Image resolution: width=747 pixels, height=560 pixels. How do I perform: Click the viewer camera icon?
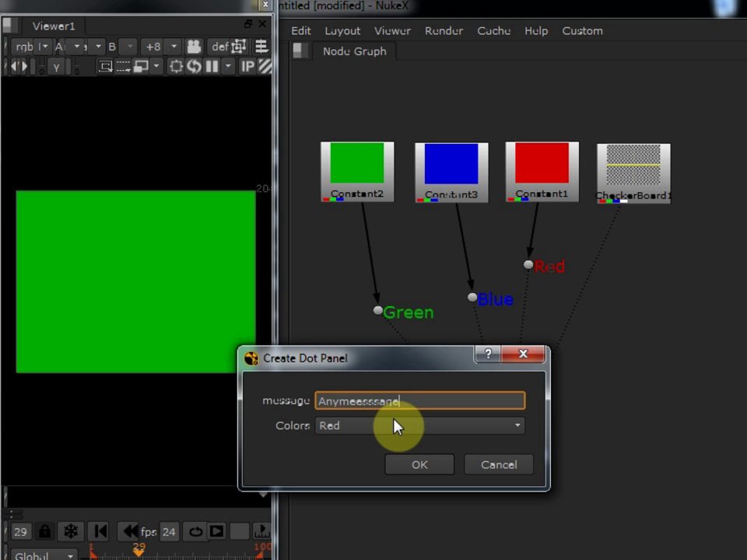click(194, 47)
